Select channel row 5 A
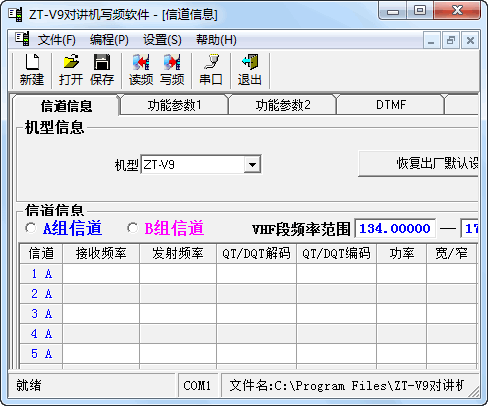This screenshot has width=488, height=406. [x=41, y=354]
